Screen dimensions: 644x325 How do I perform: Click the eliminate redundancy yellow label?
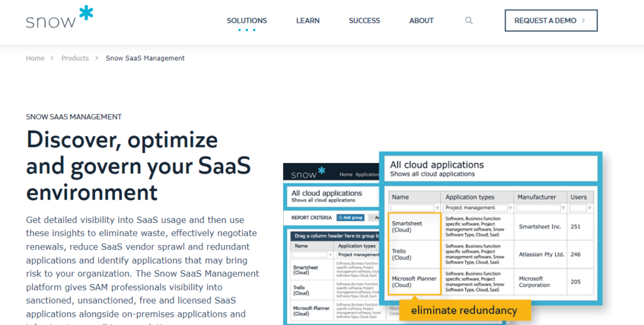click(x=464, y=310)
